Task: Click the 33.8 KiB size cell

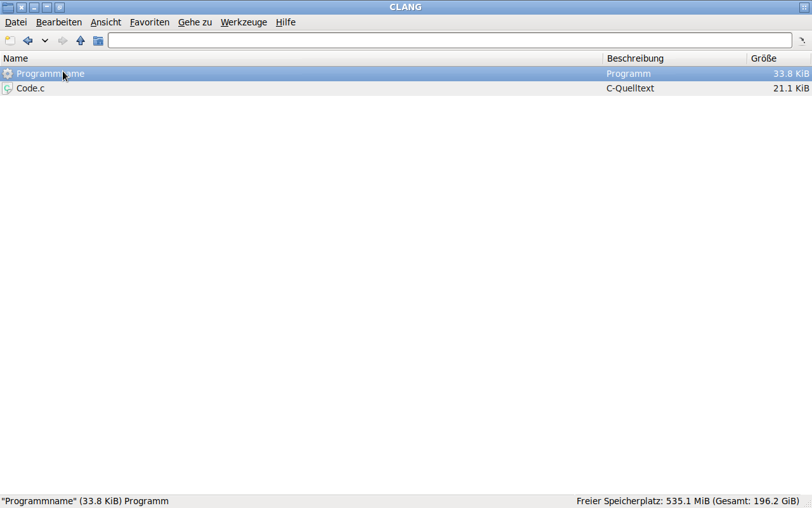Action: (791, 74)
